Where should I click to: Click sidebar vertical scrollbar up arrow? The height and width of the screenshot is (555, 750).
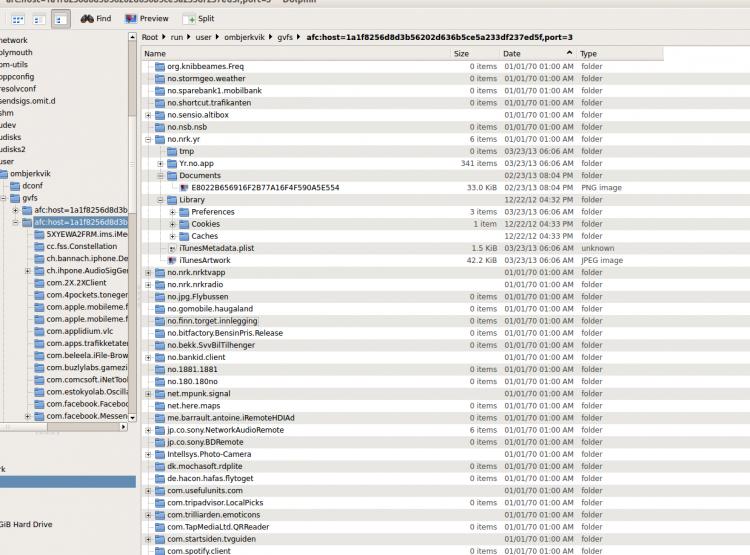[x=132, y=37]
